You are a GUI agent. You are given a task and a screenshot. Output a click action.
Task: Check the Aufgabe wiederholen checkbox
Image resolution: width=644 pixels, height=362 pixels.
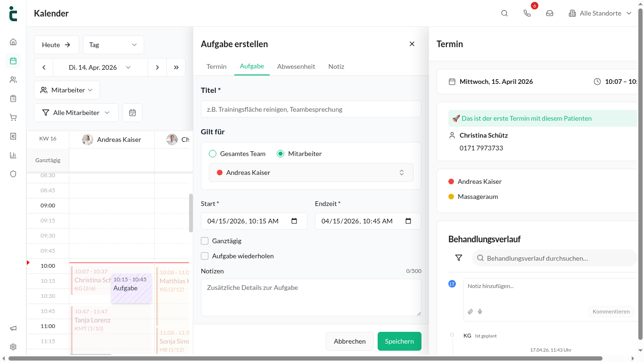click(x=205, y=256)
